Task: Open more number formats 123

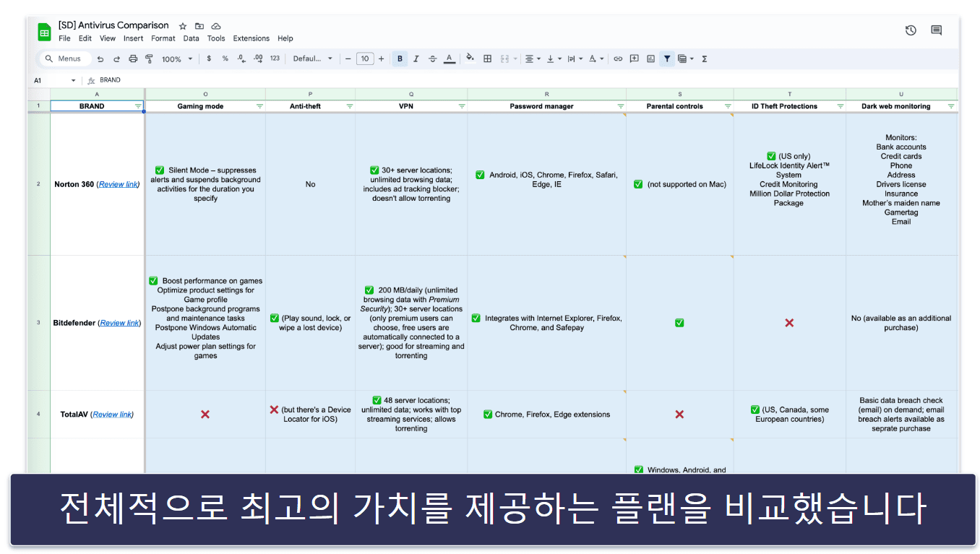Action: click(x=275, y=59)
